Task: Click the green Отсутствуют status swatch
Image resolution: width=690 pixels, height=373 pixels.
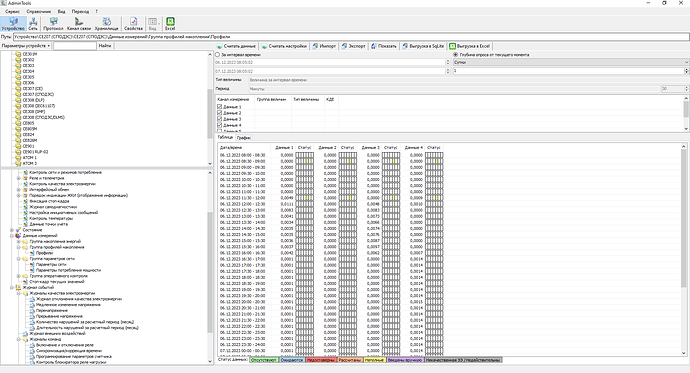Action: (x=264, y=360)
